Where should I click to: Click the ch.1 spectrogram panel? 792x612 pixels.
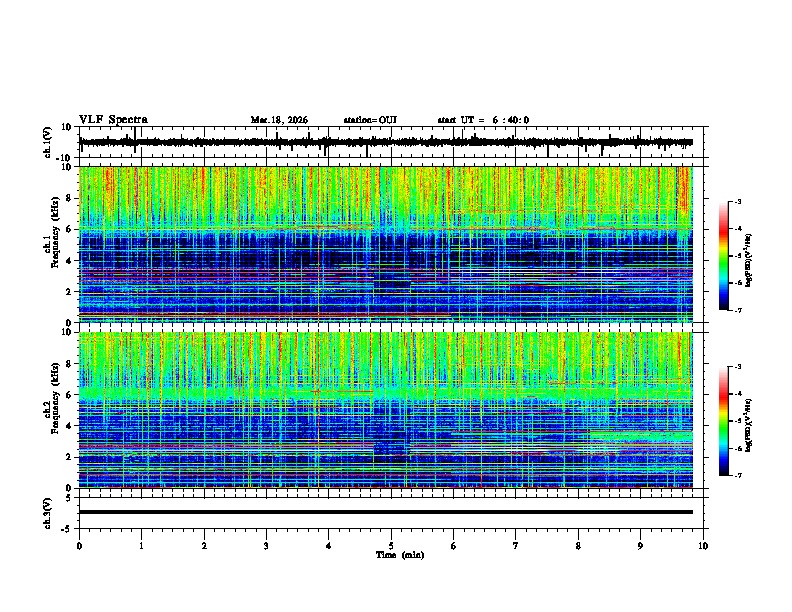coord(386,244)
